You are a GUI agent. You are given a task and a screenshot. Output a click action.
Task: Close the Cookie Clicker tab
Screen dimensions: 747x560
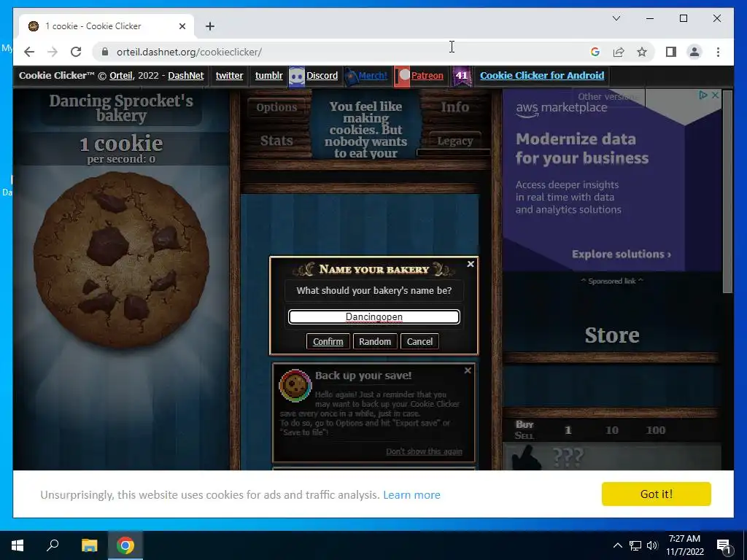point(182,26)
